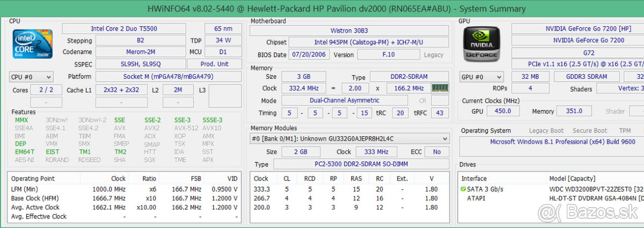Click the MCU value D1
Image resolution: width=644 pixels, height=228 pixels.
(x=223, y=52)
